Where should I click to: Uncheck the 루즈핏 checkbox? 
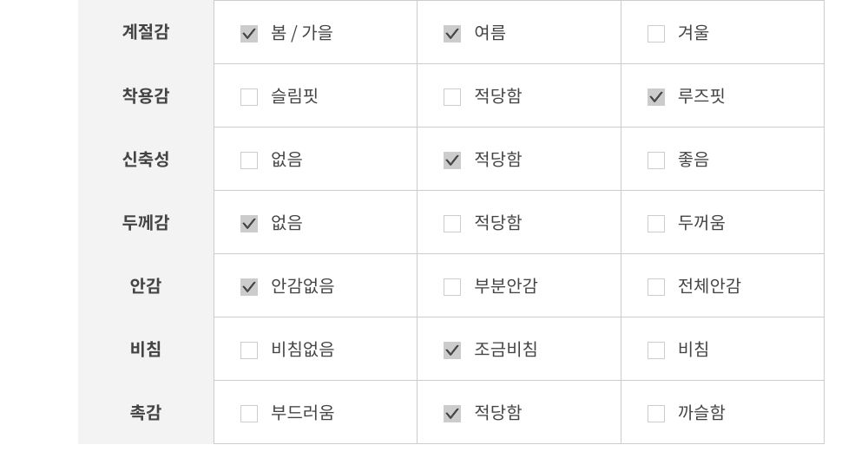(x=656, y=97)
